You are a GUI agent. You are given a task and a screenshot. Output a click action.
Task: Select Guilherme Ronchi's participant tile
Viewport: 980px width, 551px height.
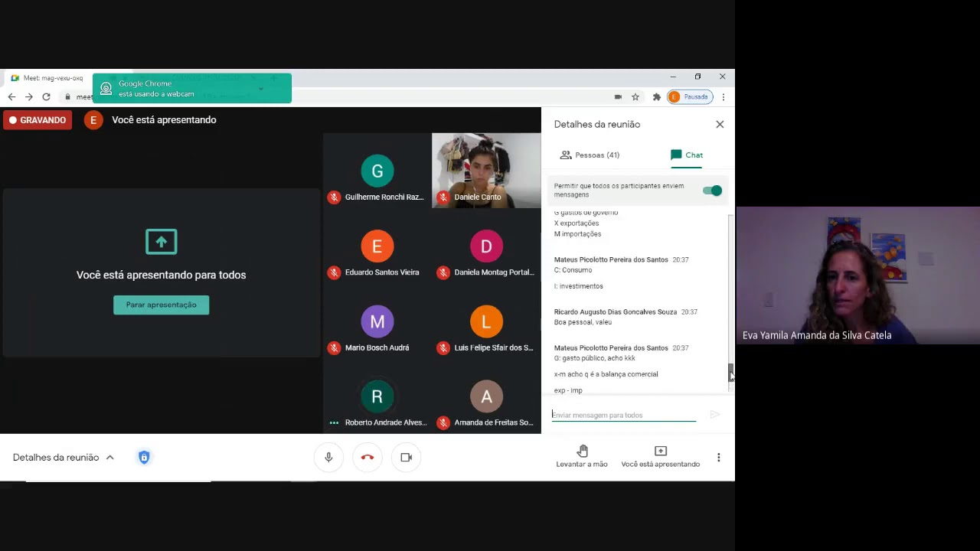[377, 171]
